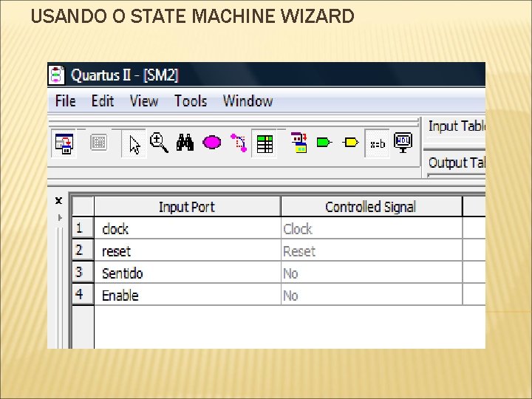Viewport: 532px width, 399px height.
Task: Open the File menu
Action: click(x=66, y=100)
